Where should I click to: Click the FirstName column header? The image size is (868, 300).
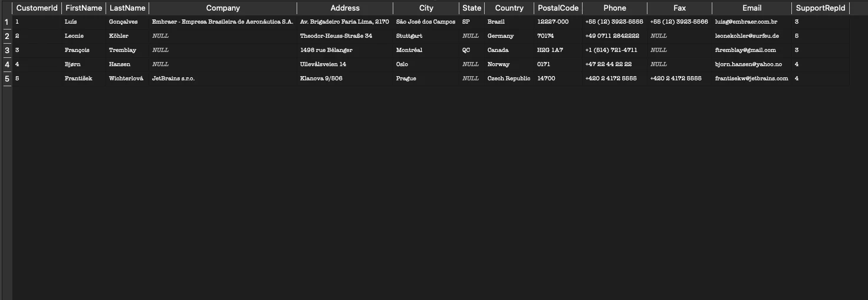tap(84, 8)
